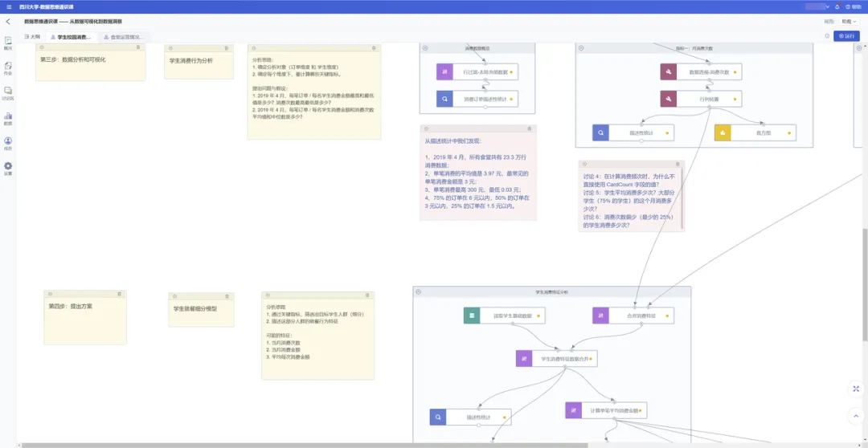Click the info icon left of 运行
868x448 pixels.
(x=827, y=36)
